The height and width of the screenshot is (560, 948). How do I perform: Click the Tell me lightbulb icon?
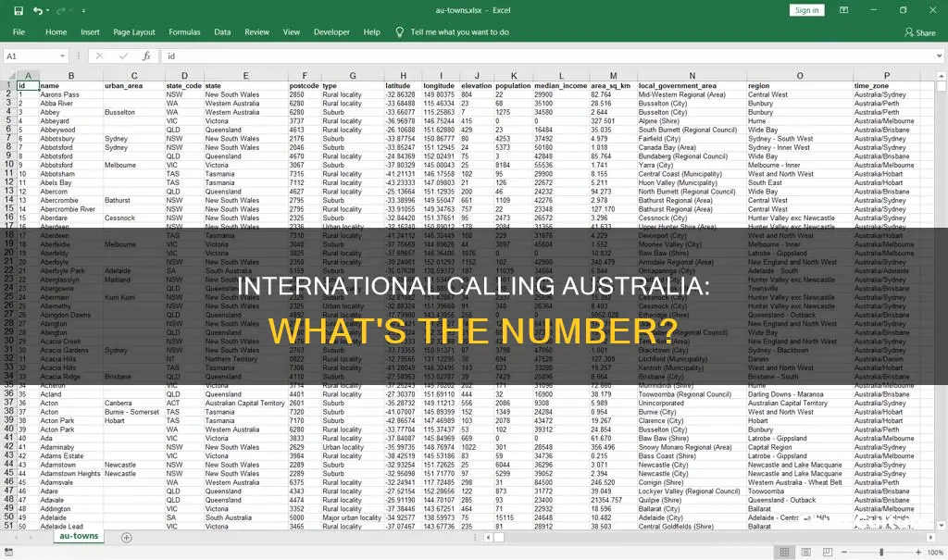(x=400, y=32)
